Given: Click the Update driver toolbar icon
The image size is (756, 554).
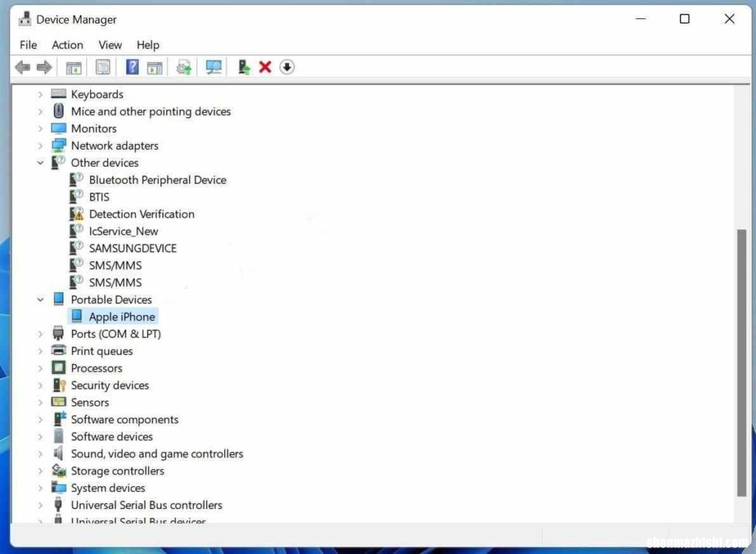Looking at the screenshot, I should tap(244, 67).
